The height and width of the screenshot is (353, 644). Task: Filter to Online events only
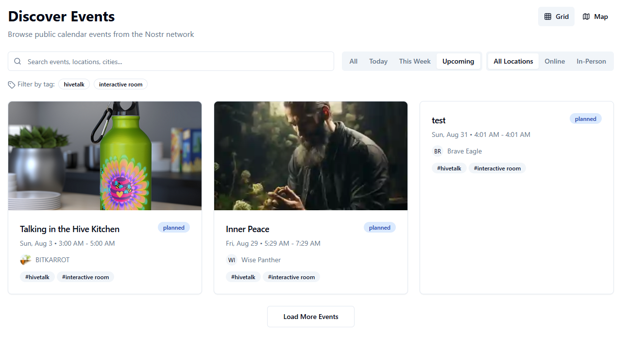pyautogui.click(x=555, y=61)
